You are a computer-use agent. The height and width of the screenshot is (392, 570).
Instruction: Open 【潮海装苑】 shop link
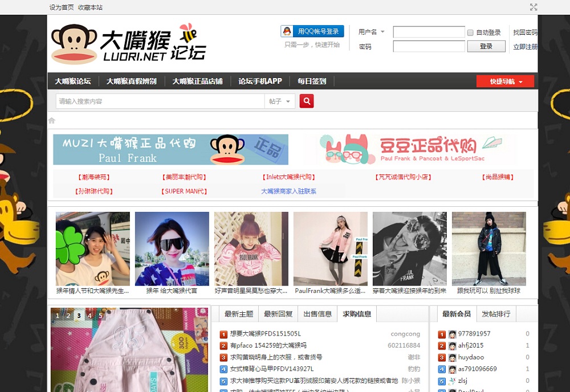pos(94,177)
